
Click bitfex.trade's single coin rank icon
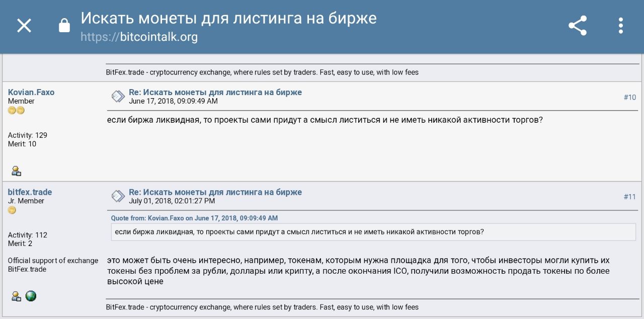(12, 210)
